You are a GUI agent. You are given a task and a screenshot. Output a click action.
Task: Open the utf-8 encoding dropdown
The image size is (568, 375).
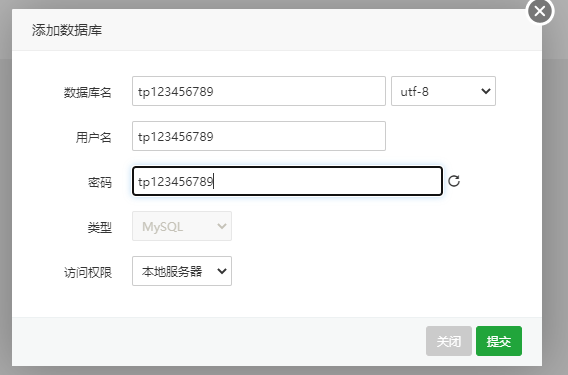(x=443, y=91)
